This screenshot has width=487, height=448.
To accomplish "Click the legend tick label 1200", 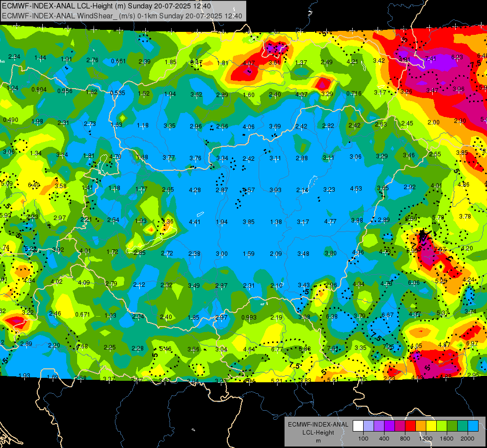I will click(x=425, y=439).
